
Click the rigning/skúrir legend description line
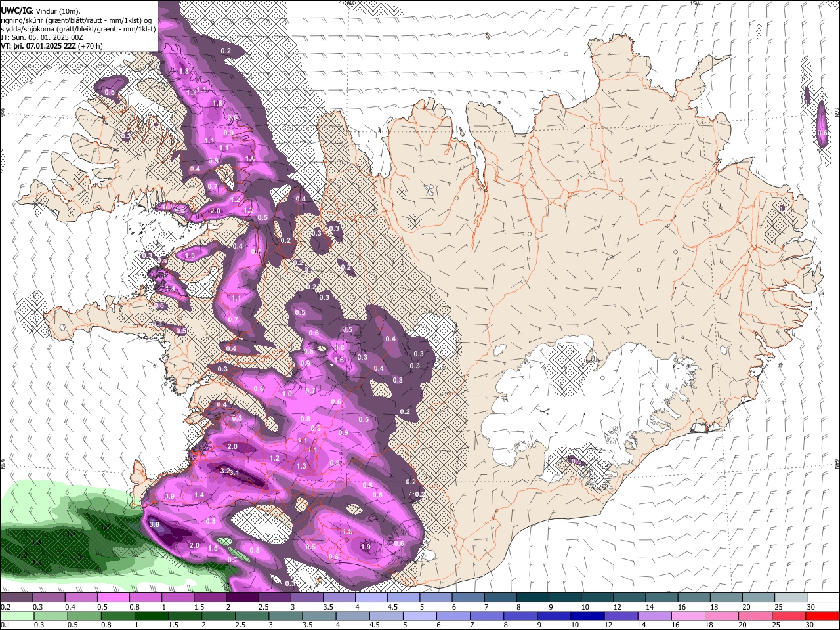coord(76,20)
